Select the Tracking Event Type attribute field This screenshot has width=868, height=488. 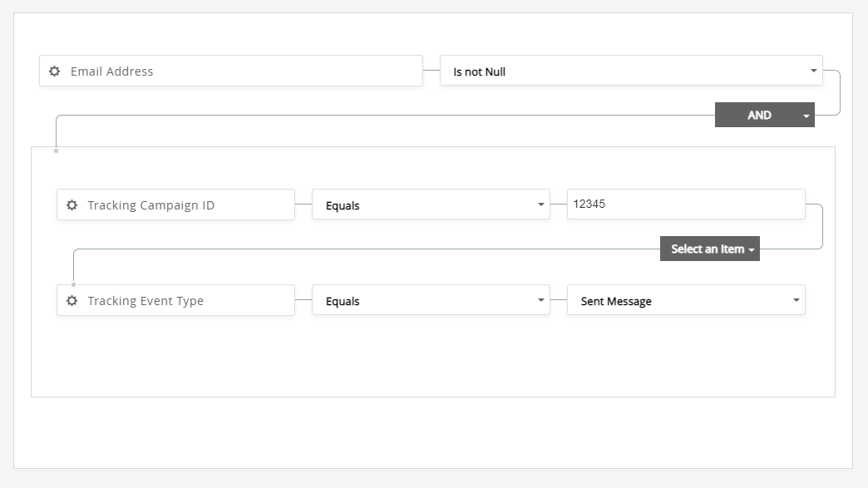(x=187, y=301)
